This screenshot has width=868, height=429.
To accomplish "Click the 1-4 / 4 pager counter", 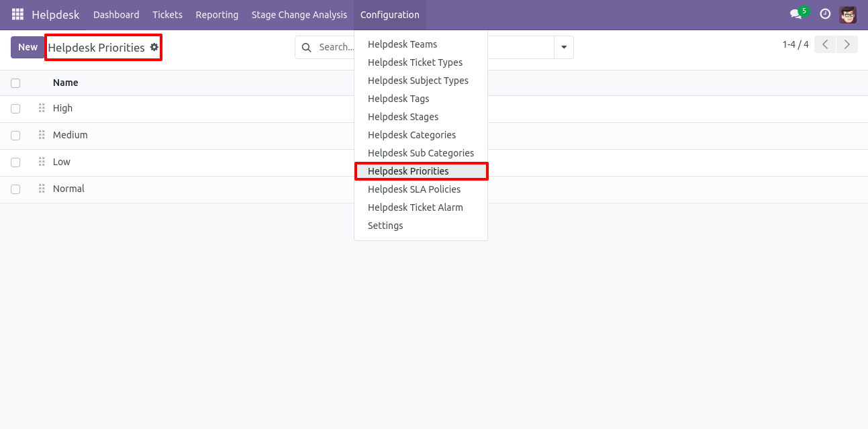I will coord(795,44).
